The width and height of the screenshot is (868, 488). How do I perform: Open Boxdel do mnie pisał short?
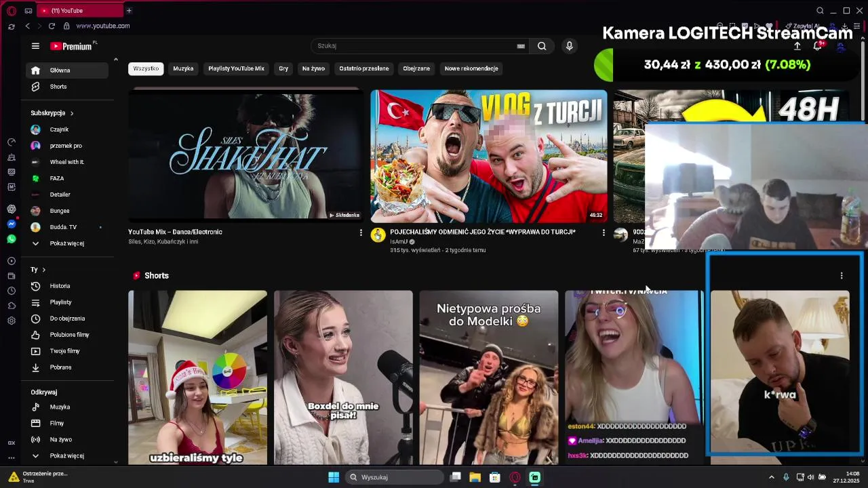click(x=343, y=378)
